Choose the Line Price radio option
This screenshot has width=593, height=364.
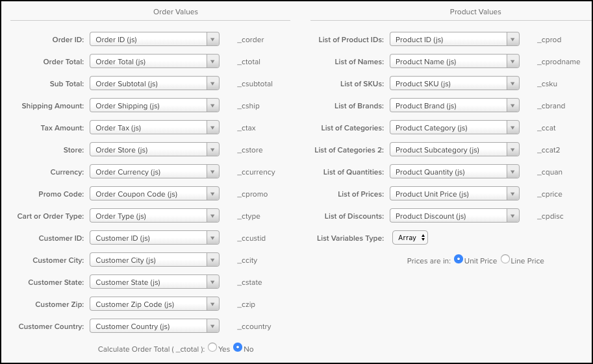[505, 260]
